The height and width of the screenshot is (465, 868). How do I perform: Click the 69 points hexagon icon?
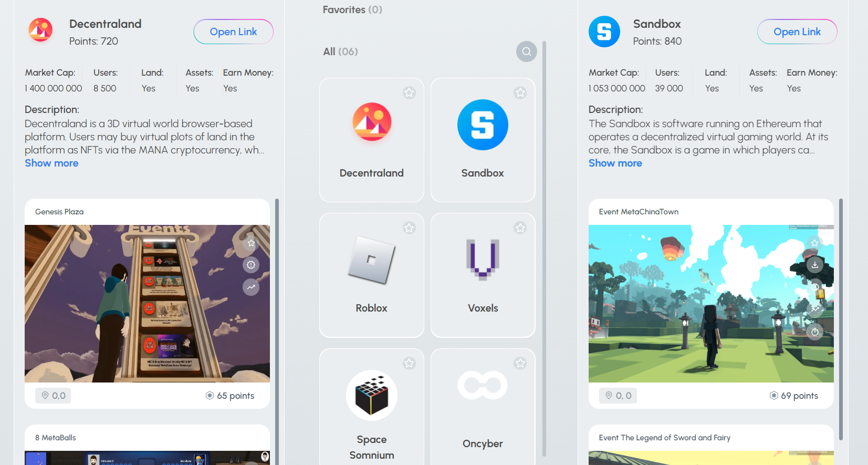click(x=773, y=395)
